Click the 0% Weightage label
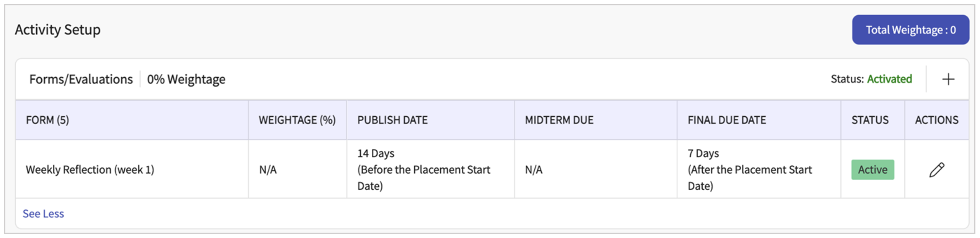The width and height of the screenshot is (980, 238). point(186,79)
